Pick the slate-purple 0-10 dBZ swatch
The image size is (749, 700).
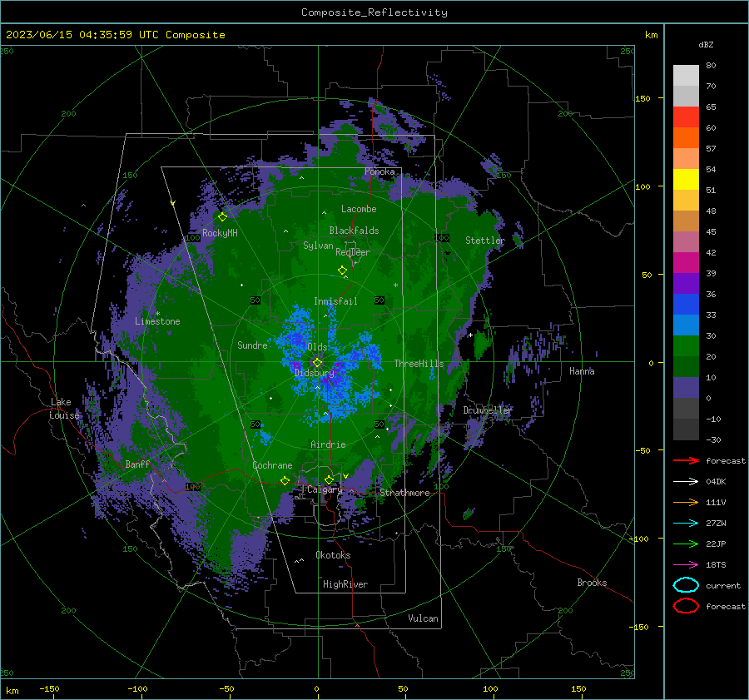686,388
